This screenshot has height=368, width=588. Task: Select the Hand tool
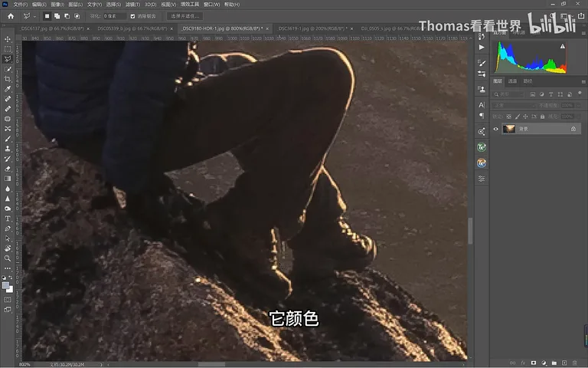[x=8, y=248]
